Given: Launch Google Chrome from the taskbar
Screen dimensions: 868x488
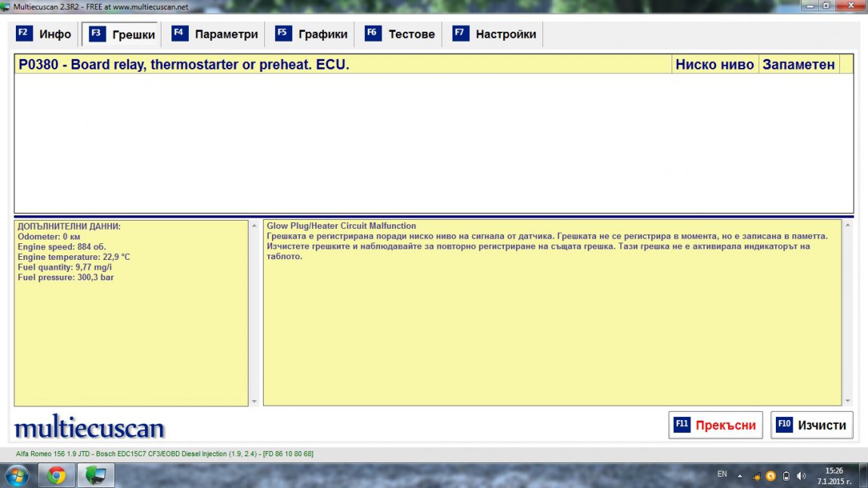Looking at the screenshot, I should (56, 476).
